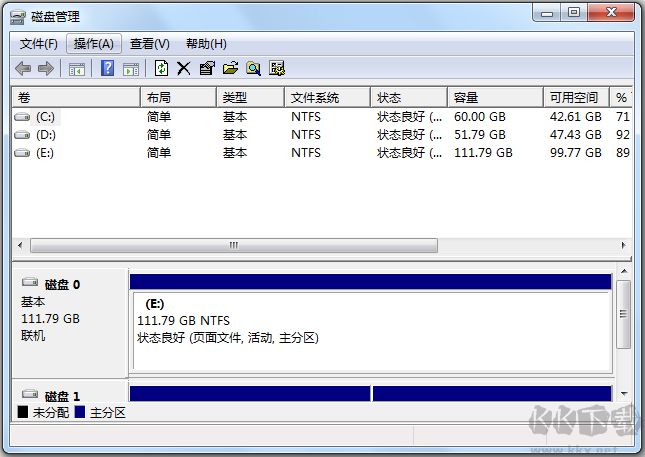Screen dimensions: 645x457
Task: Click the disk pane scrollbar down arrow
Action: [624, 393]
